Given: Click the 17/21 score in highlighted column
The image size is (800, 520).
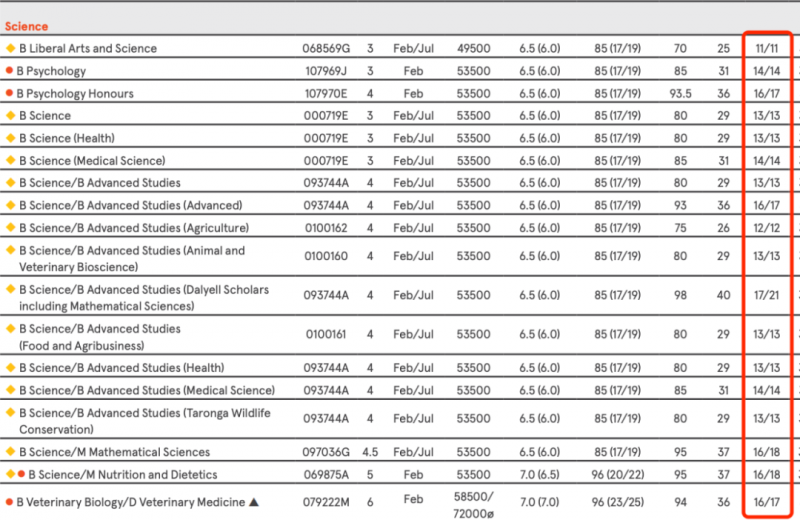Looking at the screenshot, I should click(x=766, y=295).
